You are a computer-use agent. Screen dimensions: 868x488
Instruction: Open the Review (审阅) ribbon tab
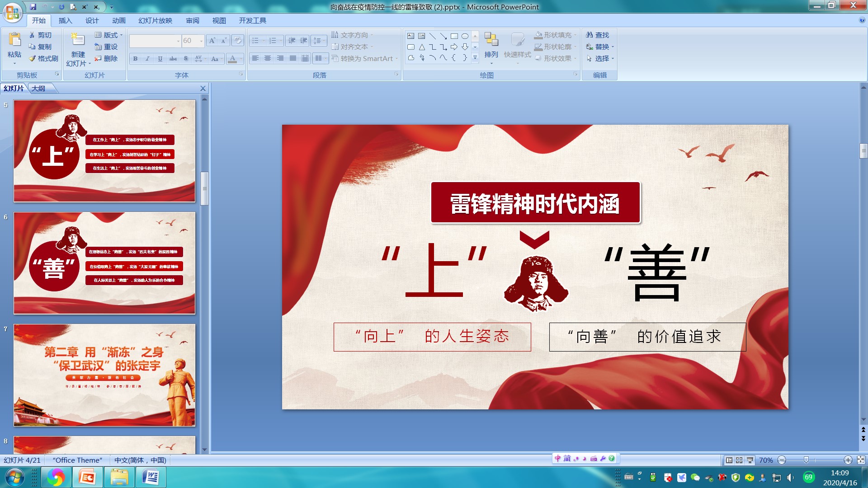click(x=193, y=20)
